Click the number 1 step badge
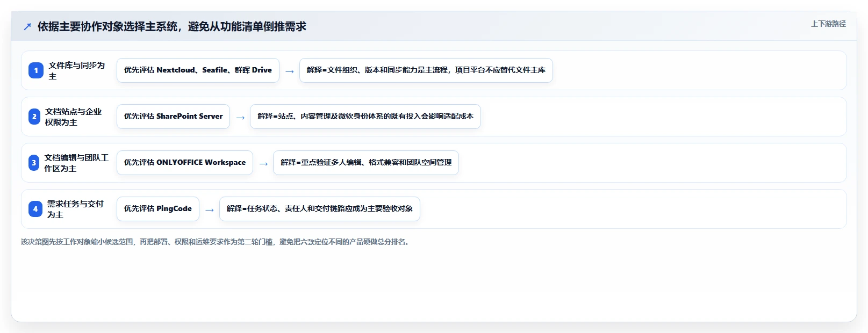 click(x=36, y=70)
